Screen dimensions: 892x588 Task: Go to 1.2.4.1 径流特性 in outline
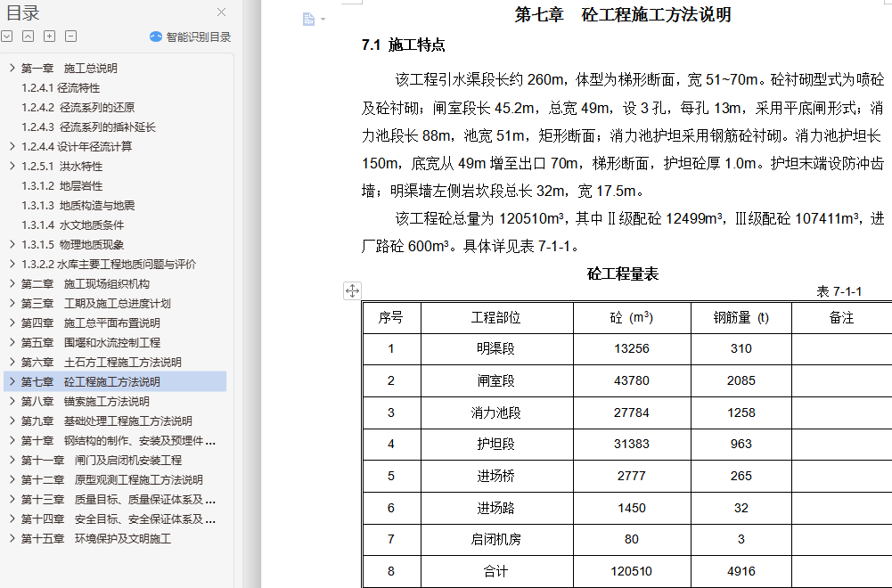point(61,88)
